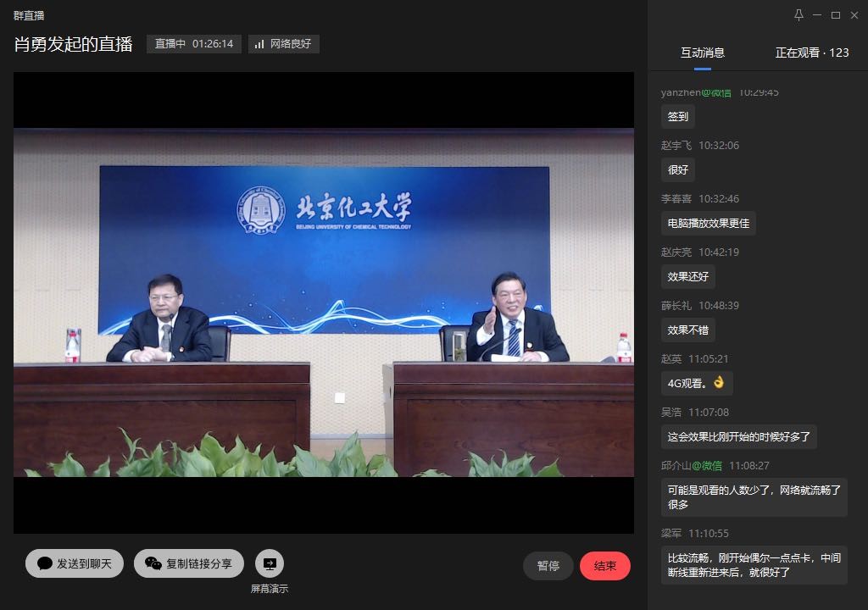Viewport: 868px width, 610px height.
Task: Pause the live stream with 暂停
Action: coord(548,566)
